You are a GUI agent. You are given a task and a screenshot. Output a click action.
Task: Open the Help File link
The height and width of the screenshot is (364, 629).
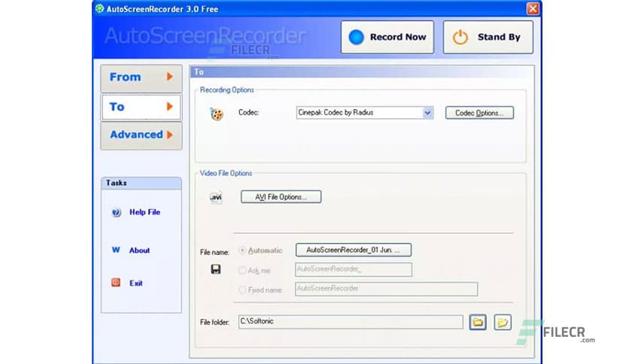coord(144,212)
